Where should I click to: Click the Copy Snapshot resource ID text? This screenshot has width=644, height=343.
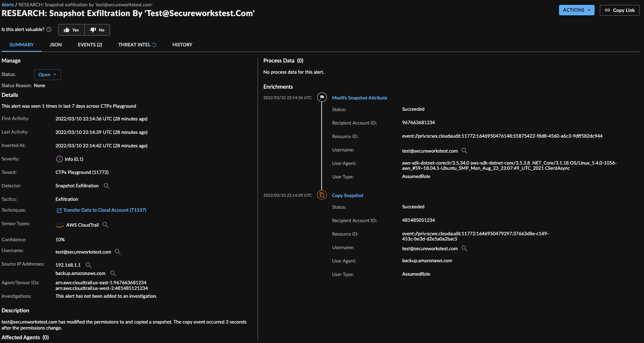(x=476, y=236)
